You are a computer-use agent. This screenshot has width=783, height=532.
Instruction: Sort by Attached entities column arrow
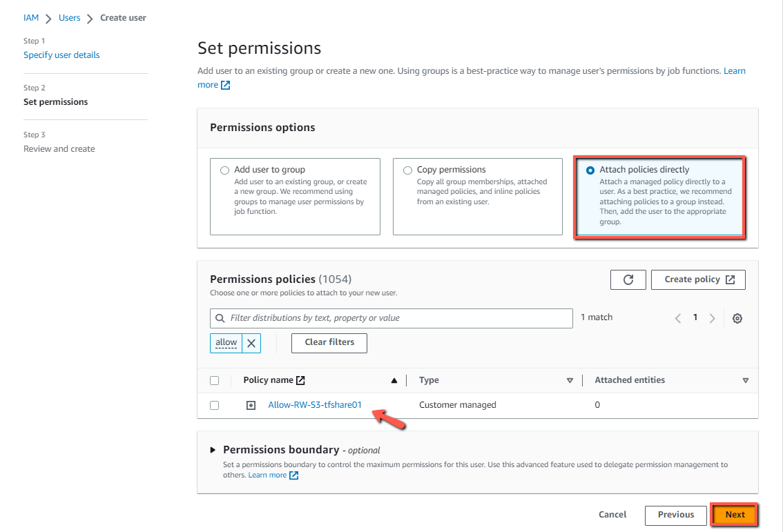point(745,380)
